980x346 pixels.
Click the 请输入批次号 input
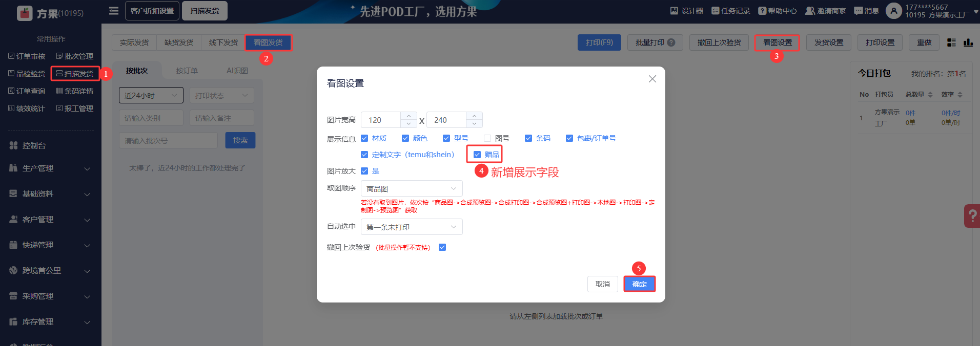(x=169, y=140)
